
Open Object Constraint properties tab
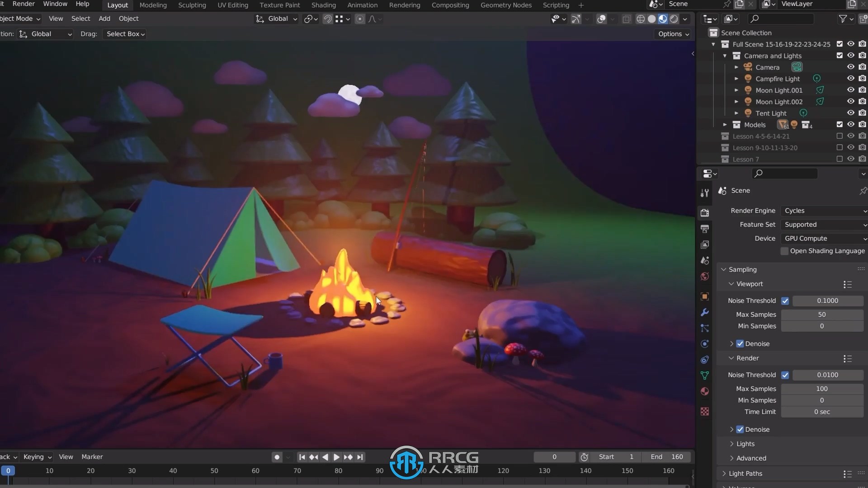(x=704, y=360)
